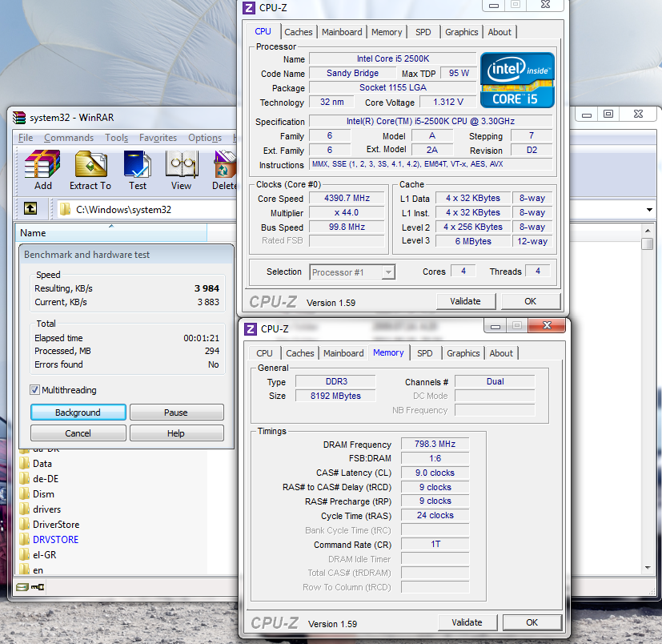Run the Test archive tool
662x644 pixels.
click(x=138, y=170)
